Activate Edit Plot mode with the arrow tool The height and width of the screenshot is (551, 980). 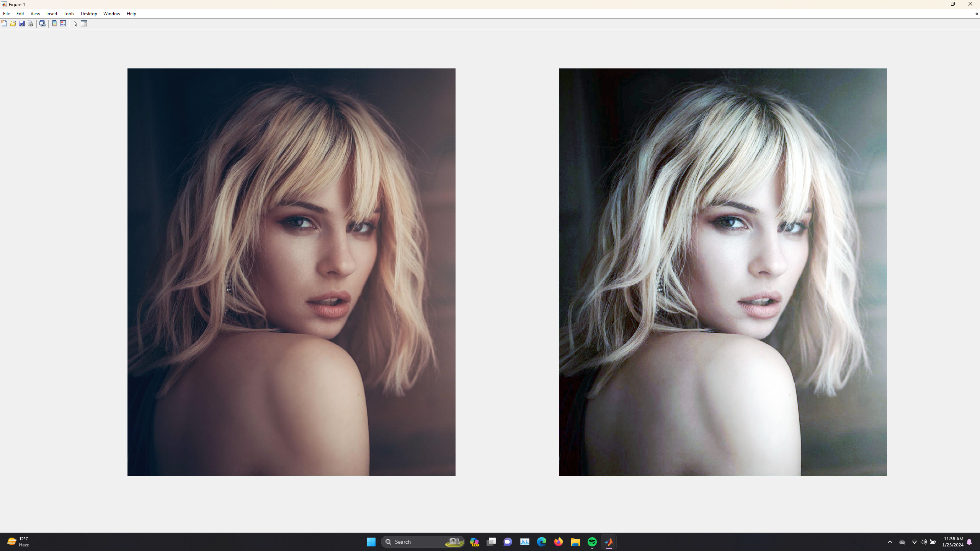pyautogui.click(x=75, y=23)
